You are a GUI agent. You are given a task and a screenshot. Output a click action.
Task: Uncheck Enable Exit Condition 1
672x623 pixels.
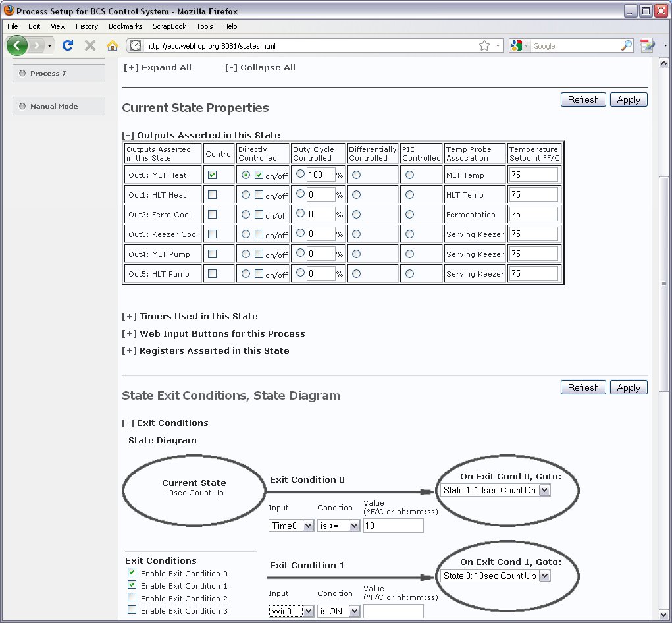pos(132,585)
